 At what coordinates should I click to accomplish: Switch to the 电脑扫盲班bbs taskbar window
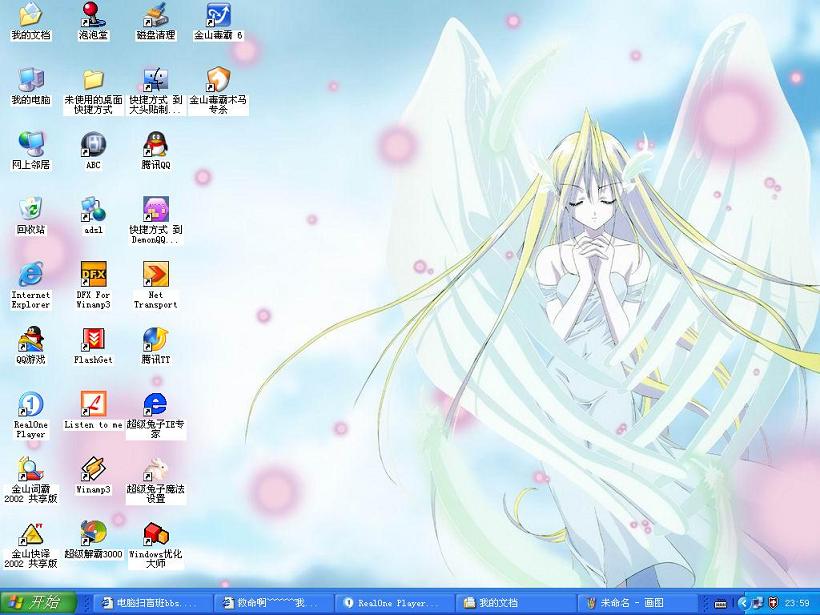click(155, 603)
